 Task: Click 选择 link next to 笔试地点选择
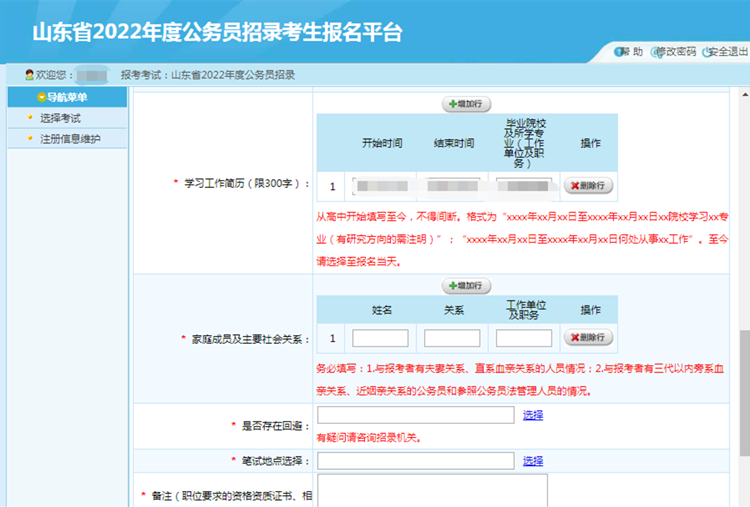click(533, 461)
